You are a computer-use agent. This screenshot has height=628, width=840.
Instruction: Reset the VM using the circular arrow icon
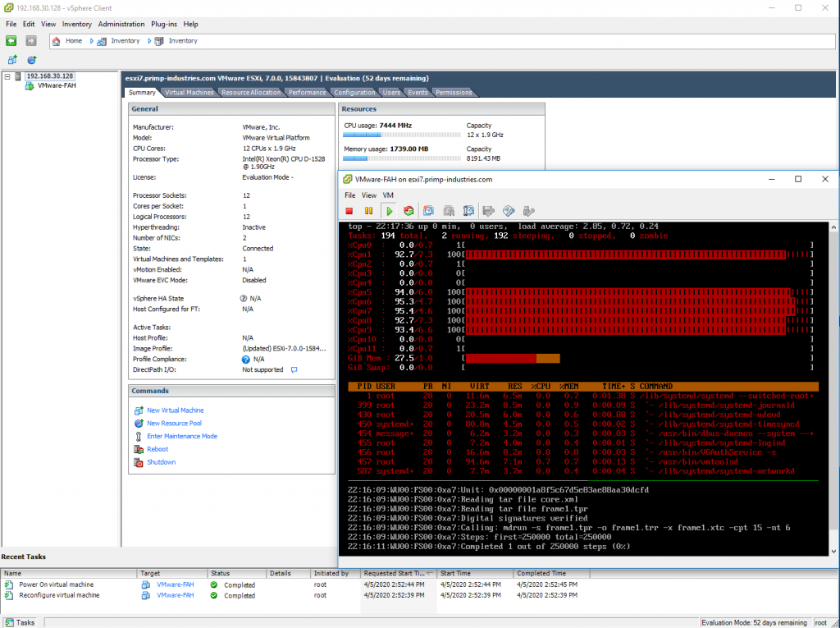(x=408, y=211)
